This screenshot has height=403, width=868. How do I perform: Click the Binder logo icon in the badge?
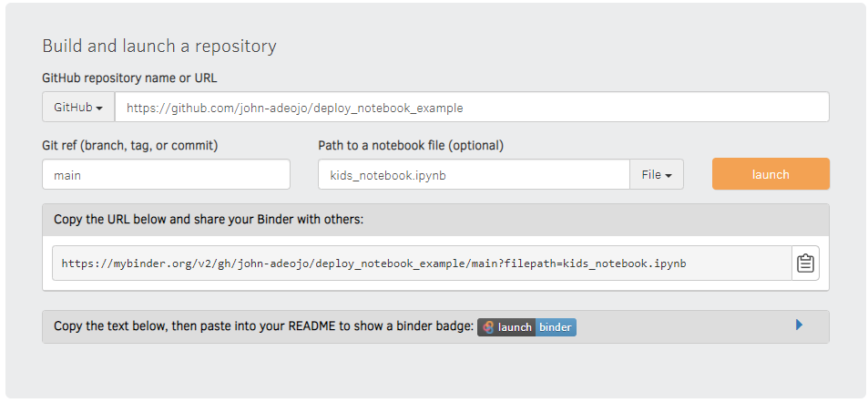pyautogui.click(x=489, y=327)
